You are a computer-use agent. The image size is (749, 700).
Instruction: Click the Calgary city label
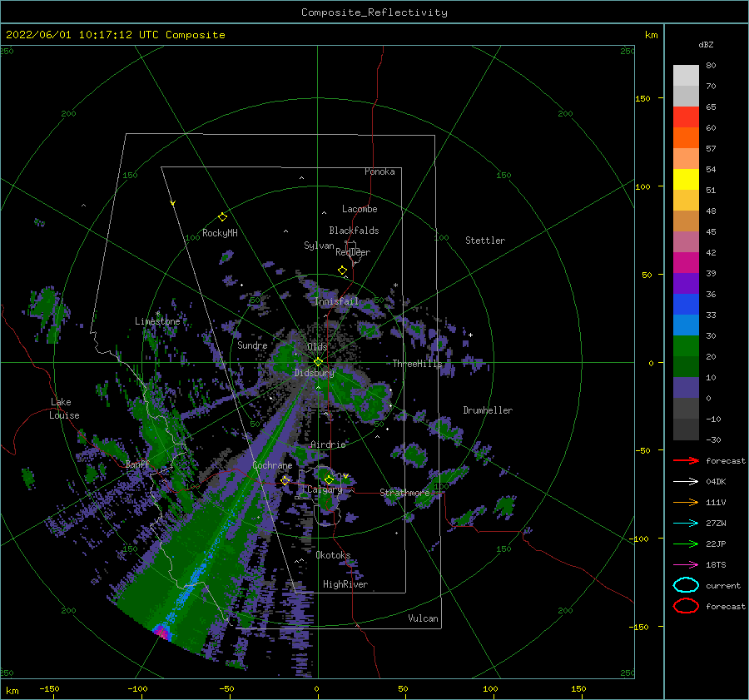[325, 489]
